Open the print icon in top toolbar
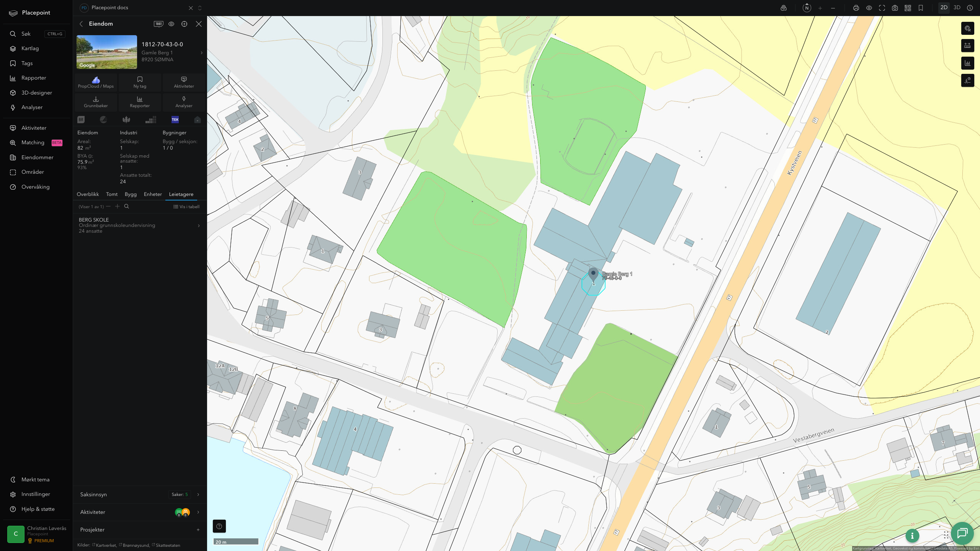The image size is (980, 551). [856, 8]
